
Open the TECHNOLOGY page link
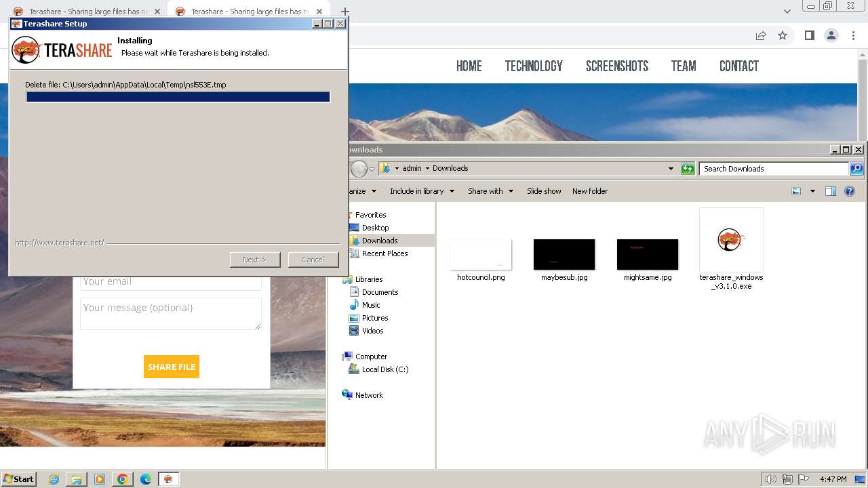534,66
